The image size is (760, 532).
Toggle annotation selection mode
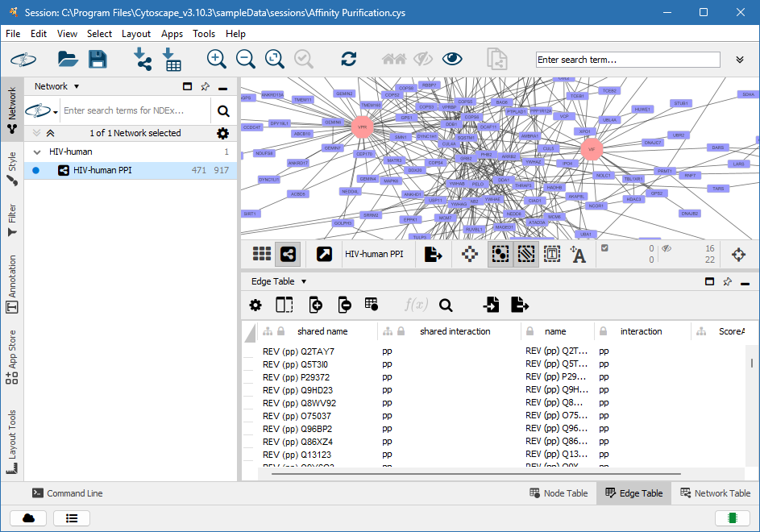point(552,254)
